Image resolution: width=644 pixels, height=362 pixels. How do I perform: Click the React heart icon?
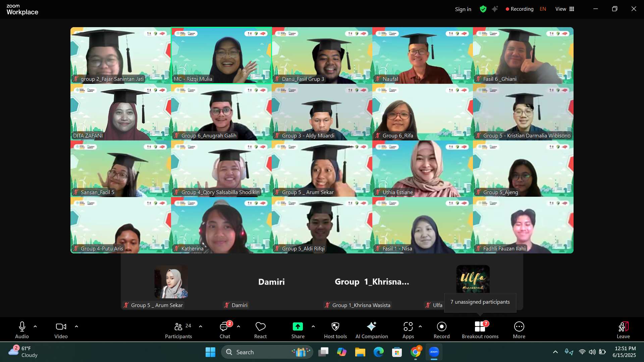pyautogui.click(x=260, y=330)
